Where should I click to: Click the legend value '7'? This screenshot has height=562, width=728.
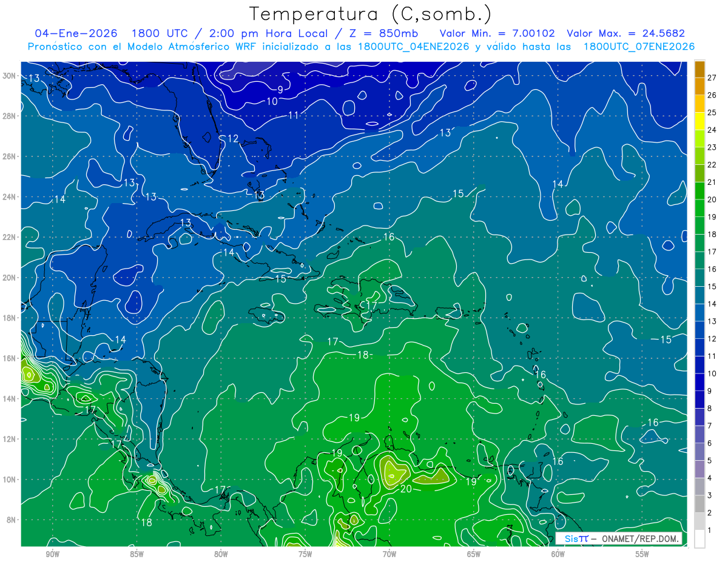(709, 426)
